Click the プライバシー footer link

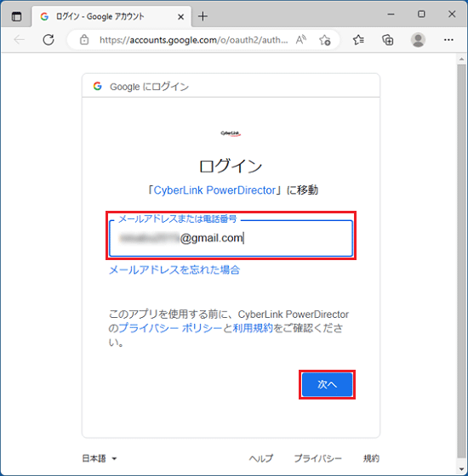318,458
